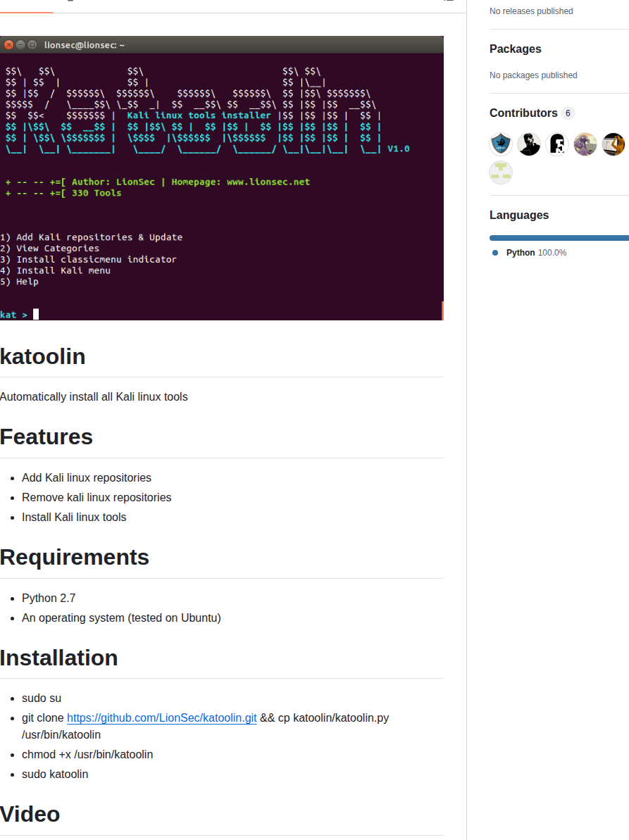Click the '/usr/bin/katoolin' path text

(x=61, y=735)
